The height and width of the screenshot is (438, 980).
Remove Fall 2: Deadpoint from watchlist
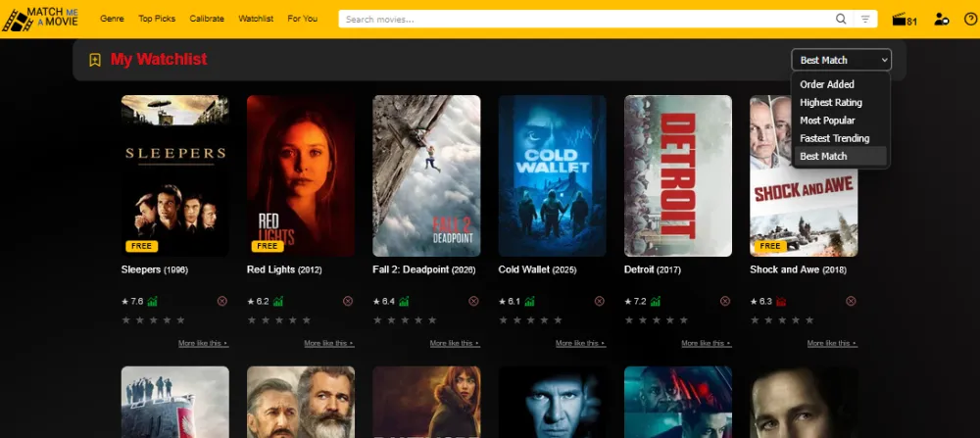(473, 301)
